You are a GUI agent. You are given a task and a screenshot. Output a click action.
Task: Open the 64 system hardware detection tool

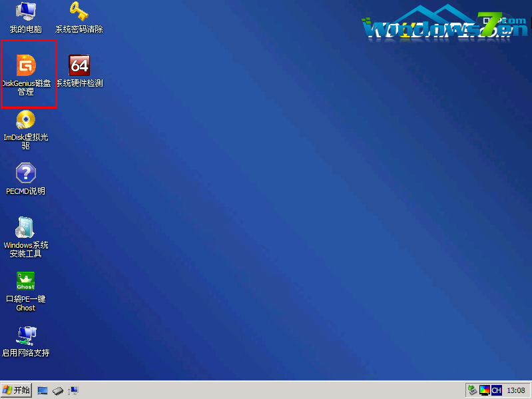79,65
